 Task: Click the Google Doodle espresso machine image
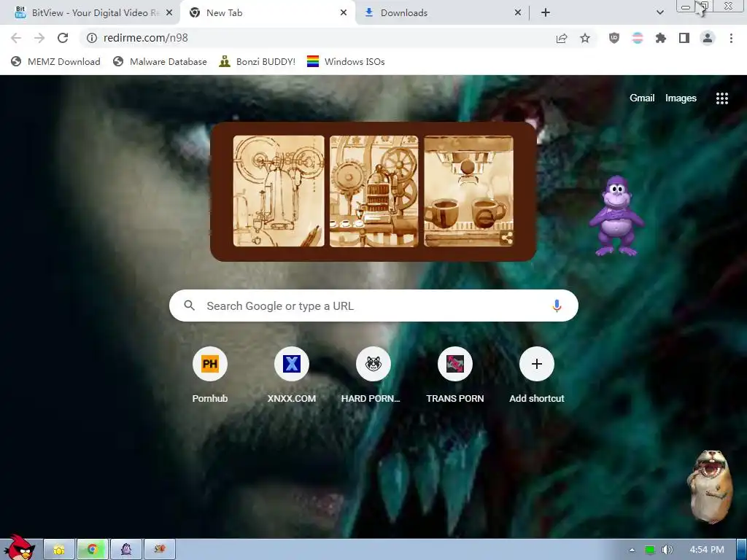tap(373, 192)
